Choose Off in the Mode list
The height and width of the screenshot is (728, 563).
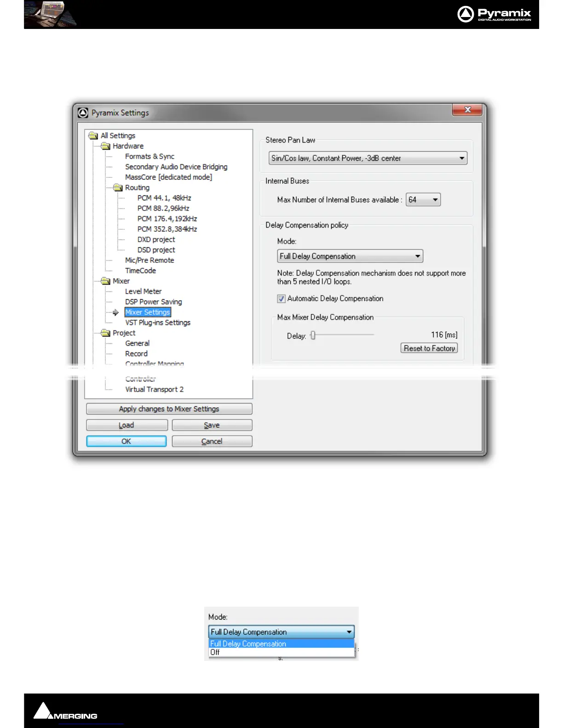click(281, 652)
